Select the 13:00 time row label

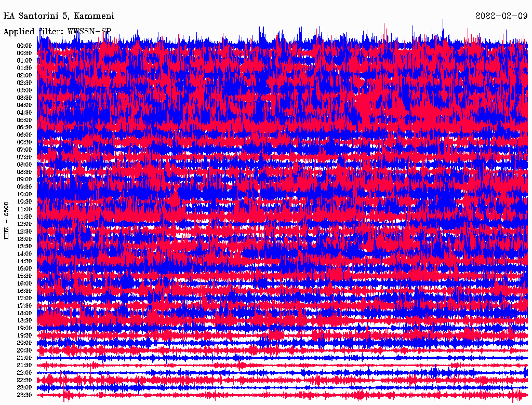(24, 239)
